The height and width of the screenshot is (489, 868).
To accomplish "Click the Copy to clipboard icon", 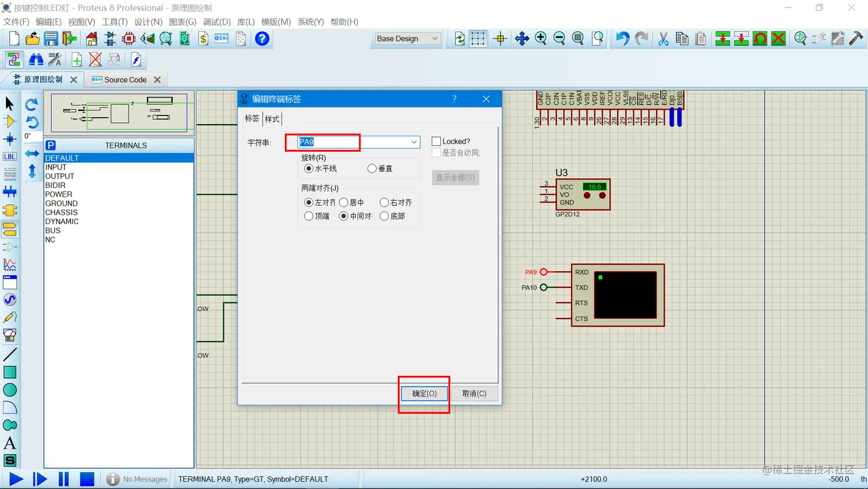I will pos(682,38).
